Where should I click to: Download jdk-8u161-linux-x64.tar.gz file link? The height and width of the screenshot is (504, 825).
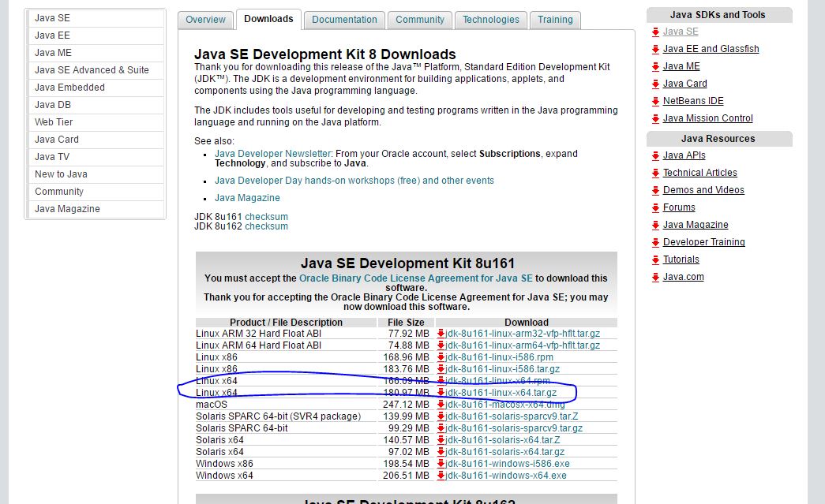click(x=501, y=393)
